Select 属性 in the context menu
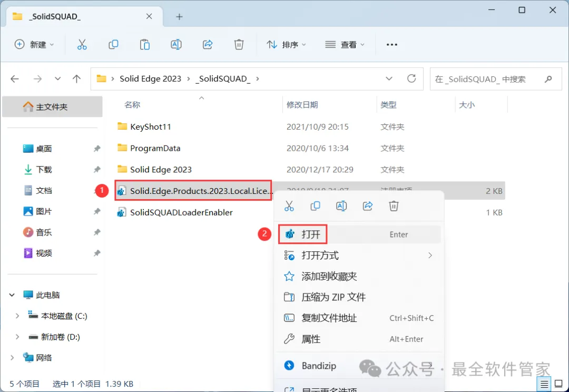This screenshot has width=569, height=392. [360, 339]
